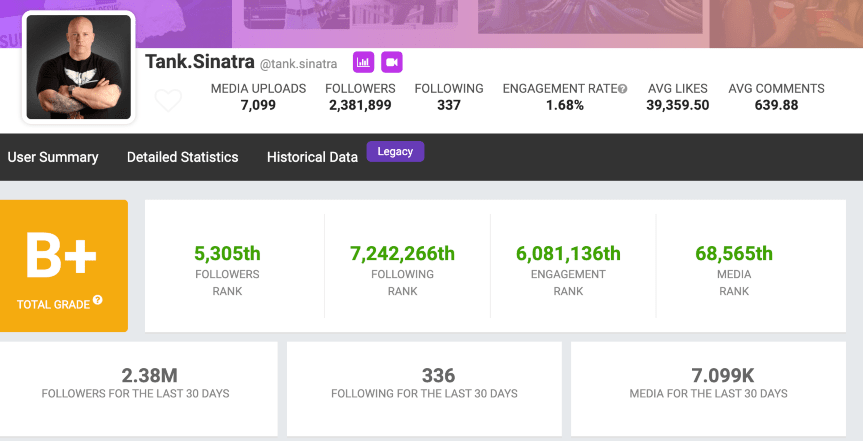Open the Historical Data tab
The height and width of the screenshot is (441, 863).
[x=312, y=157]
